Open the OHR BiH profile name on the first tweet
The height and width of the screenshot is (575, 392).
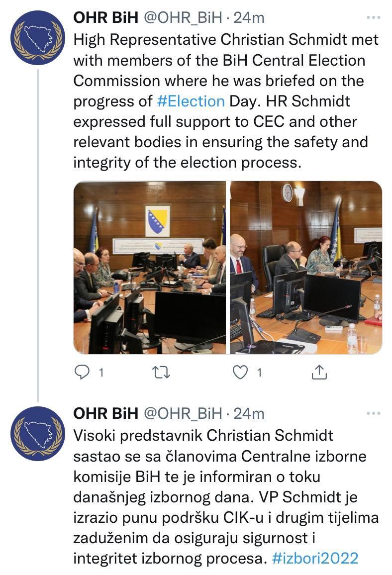[x=105, y=17]
